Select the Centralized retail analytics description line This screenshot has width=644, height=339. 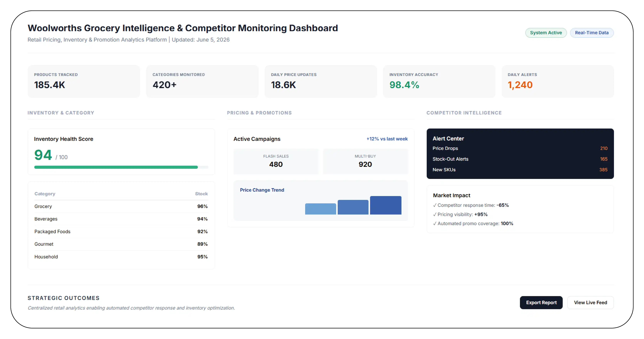point(131,308)
